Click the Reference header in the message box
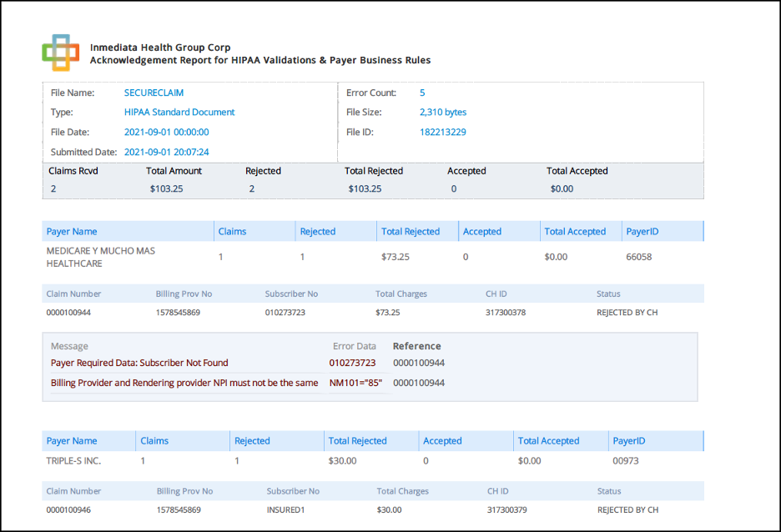The image size is (781, 532). (416, 346)
